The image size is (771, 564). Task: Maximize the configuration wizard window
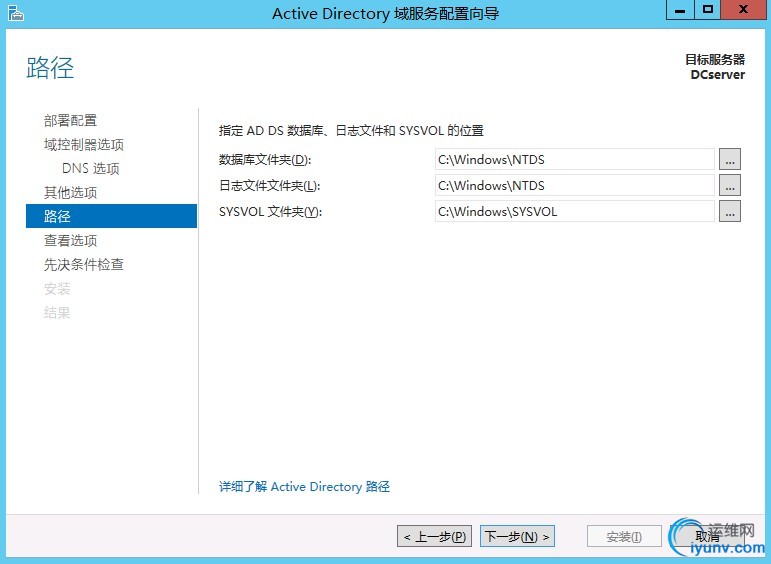pos(708,10)
